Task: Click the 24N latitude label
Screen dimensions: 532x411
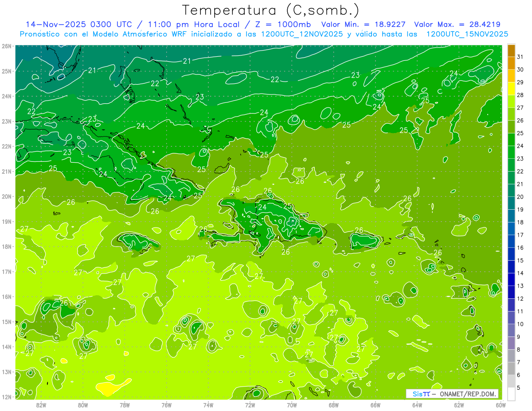Action: click(x=6, y=96)
